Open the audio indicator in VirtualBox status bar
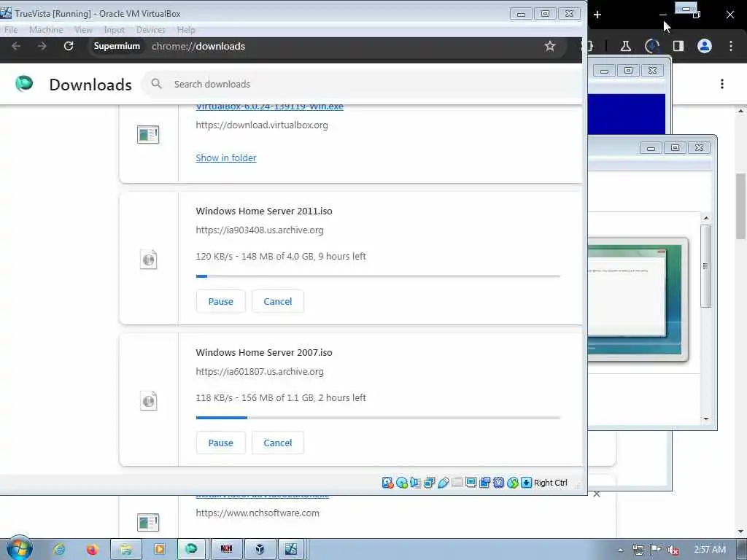 (415, 483)
